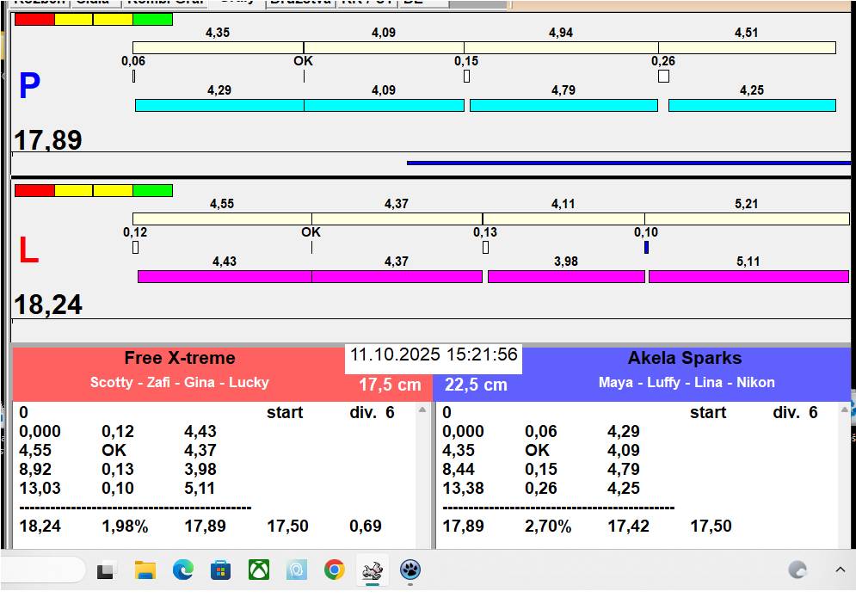Open File Explorer from the taskbar
The width and height of the screenshot is (856, 616).
(x=145, y=570)
